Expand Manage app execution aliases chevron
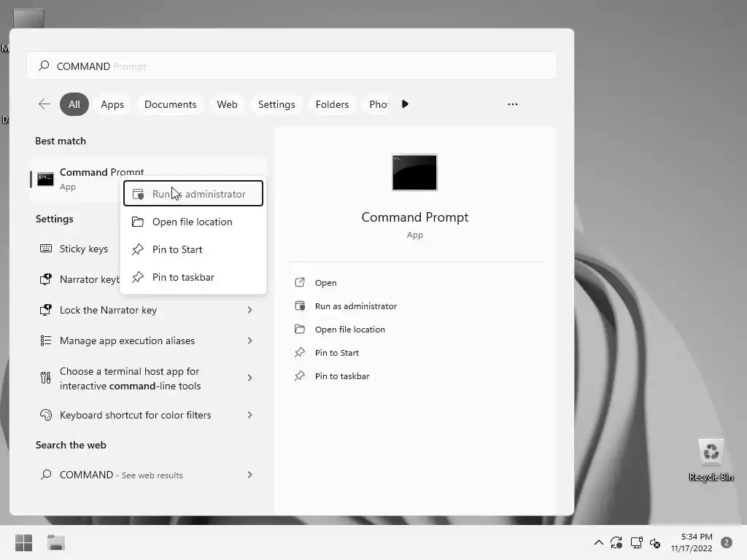Screen dimensions: 747x560 [x=249, y=341]
